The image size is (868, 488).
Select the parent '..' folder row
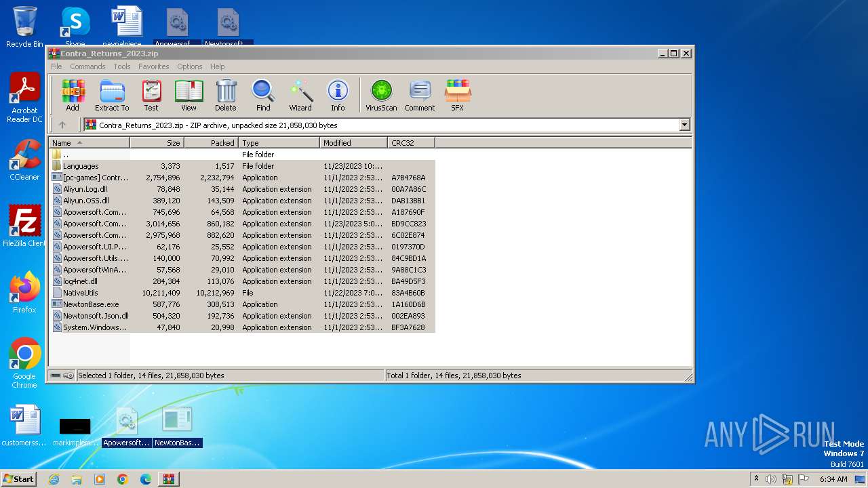242,155
